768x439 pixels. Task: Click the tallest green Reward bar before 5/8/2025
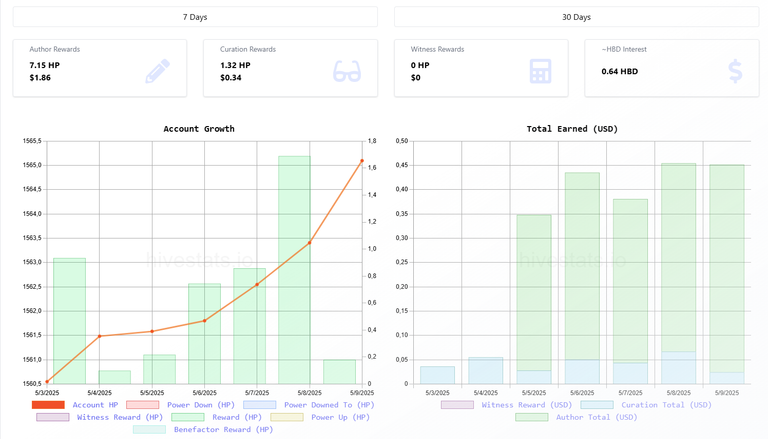click(x=294, y=269)
